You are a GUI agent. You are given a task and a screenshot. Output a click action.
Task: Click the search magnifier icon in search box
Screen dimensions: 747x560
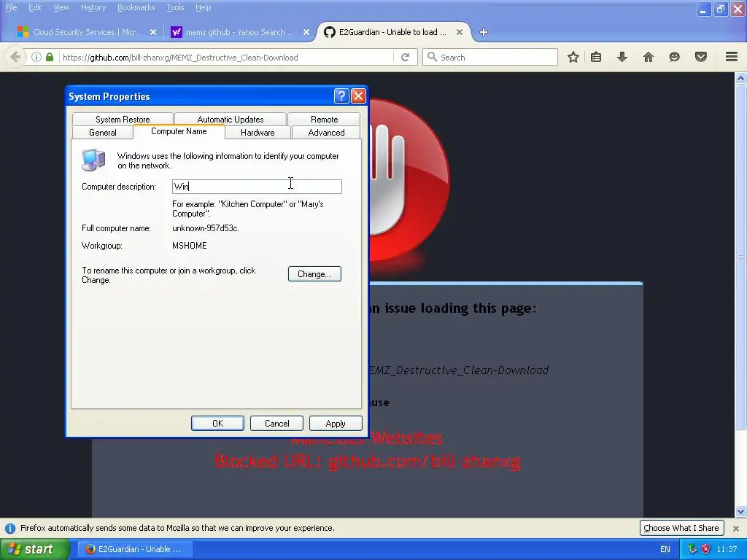coord(432,57)
